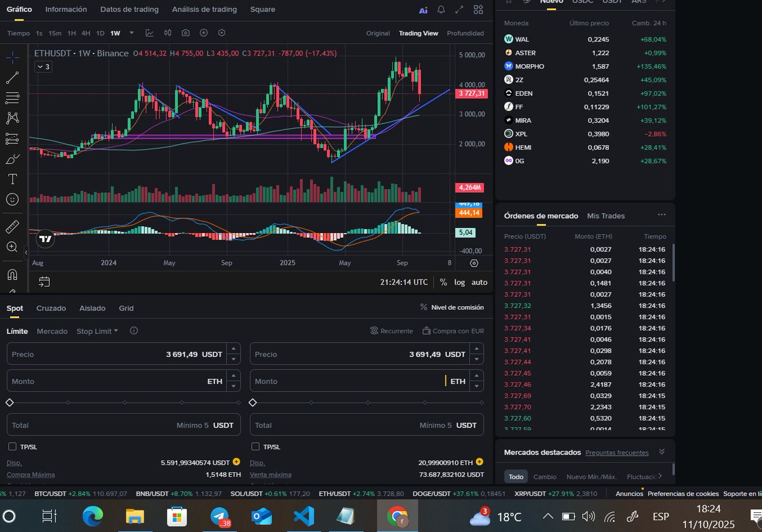Select the crosshair cursor tool
The width and height of the screenshot is (762, 532).
coord(12,58)
